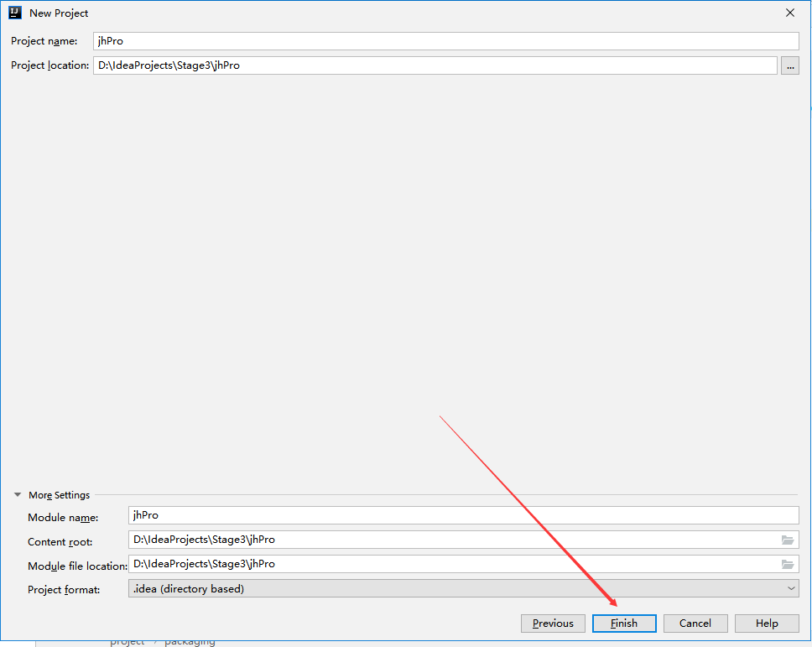This screenshot has width=812, height=647.
Task: Click the IntelliJ IDEA logo icon in title bar
Action: 15,13
